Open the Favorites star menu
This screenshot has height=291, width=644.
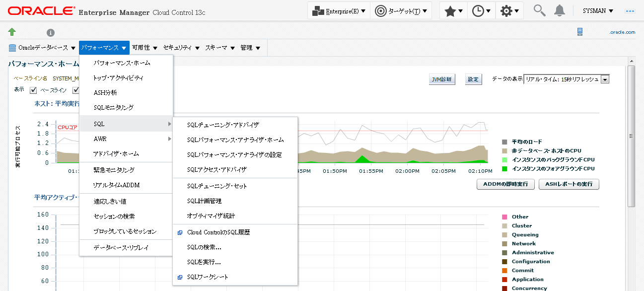[453, 11]
